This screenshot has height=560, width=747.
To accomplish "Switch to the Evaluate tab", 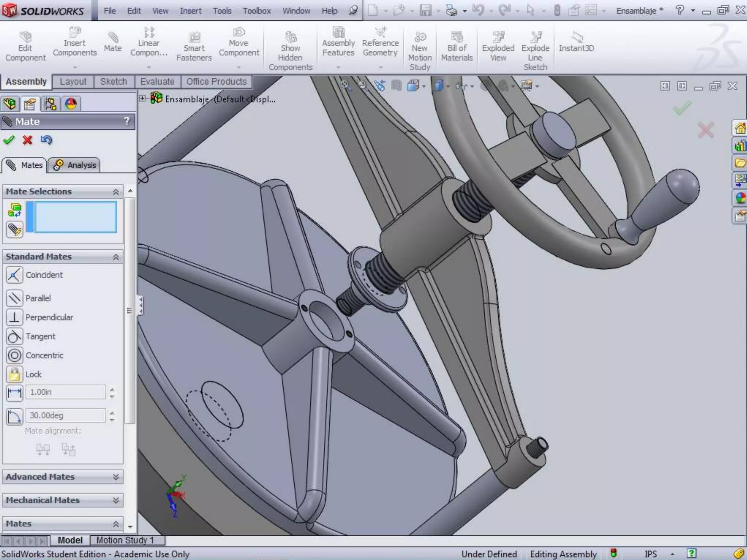I will point(157,82).
